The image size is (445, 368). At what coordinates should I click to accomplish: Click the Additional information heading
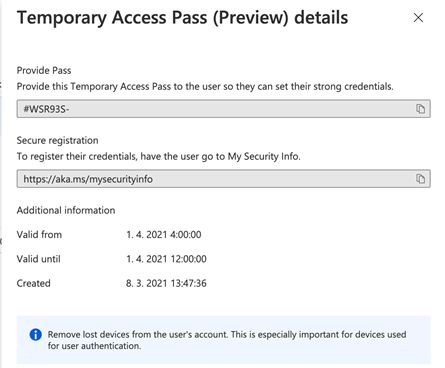(66, 210)
